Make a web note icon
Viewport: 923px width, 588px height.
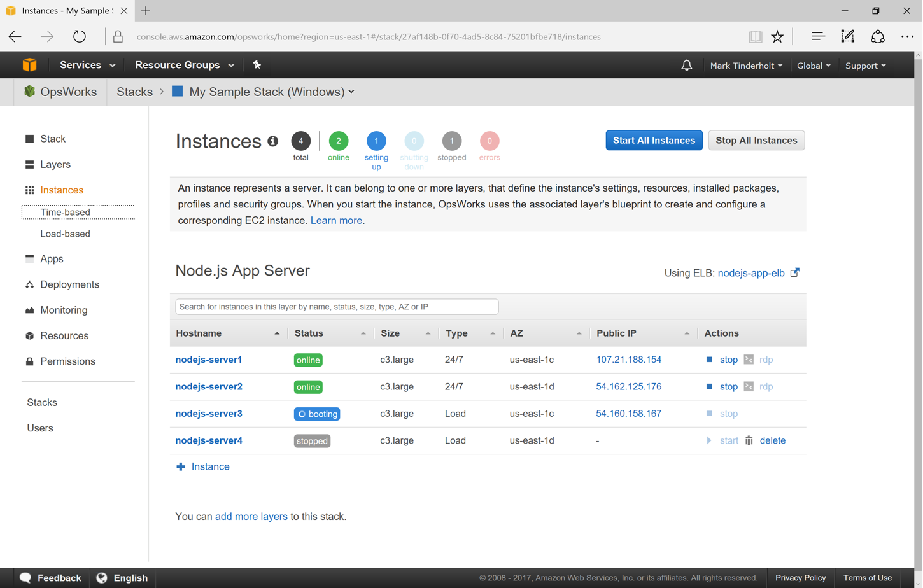click(848, 36)
